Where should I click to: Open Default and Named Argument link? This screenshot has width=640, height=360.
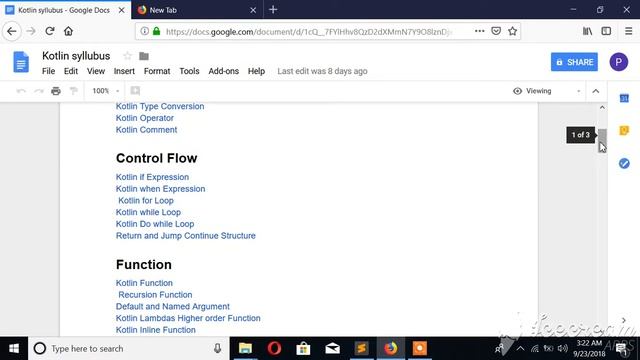(x=173, y=307)
